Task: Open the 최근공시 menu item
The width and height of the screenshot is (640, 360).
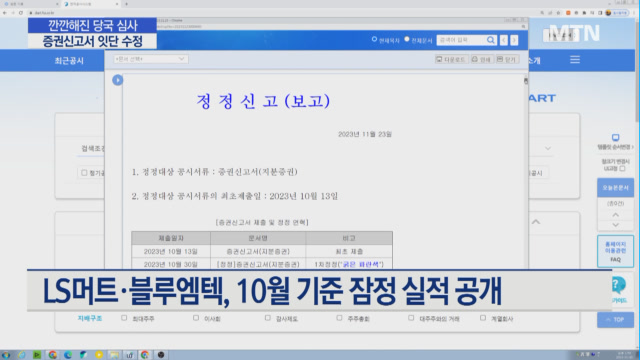Action: (x=69, y=61)
